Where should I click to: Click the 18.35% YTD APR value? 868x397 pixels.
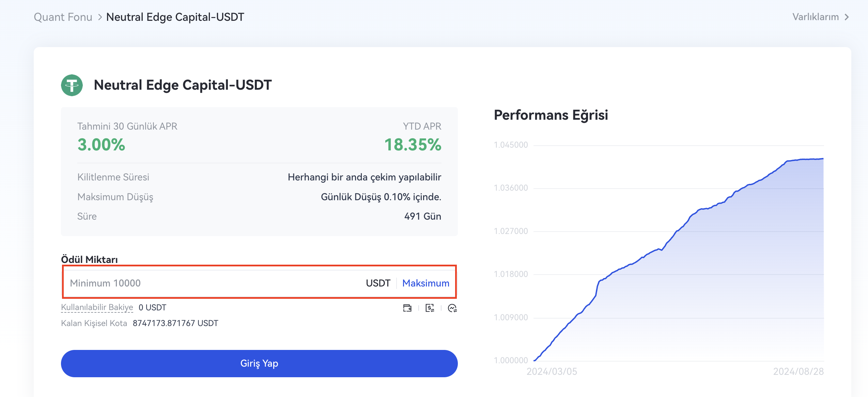413,145
